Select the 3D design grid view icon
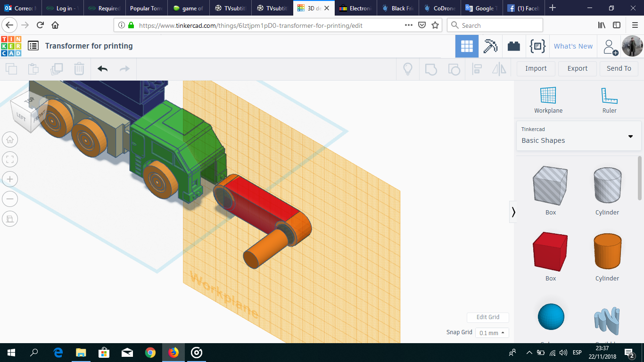The height and width of the screenshot is (362, 644). [467, 46]
